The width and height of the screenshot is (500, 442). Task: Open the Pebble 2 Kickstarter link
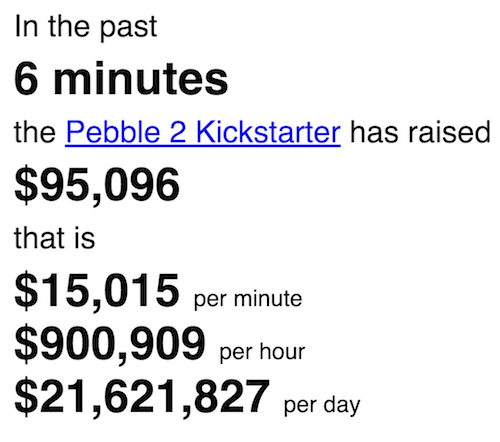203,132
